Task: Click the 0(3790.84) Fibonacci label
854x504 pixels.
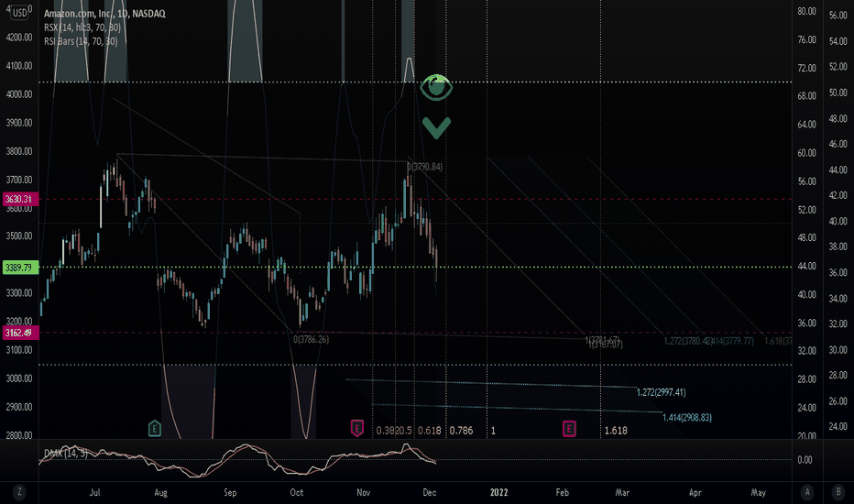Action: point(425,167)
